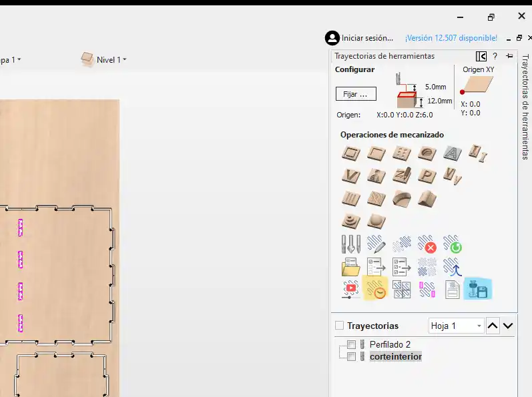Open the Prism Carving P icon
The height and width of the screenshot is (397, 532).
point(427,175)
